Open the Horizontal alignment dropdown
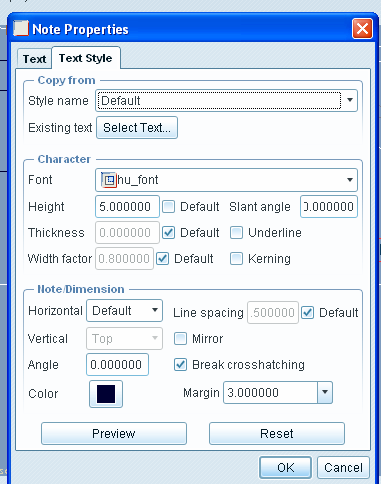The height and width of the screenshot is (484, 381). click(x=124, y=311)
